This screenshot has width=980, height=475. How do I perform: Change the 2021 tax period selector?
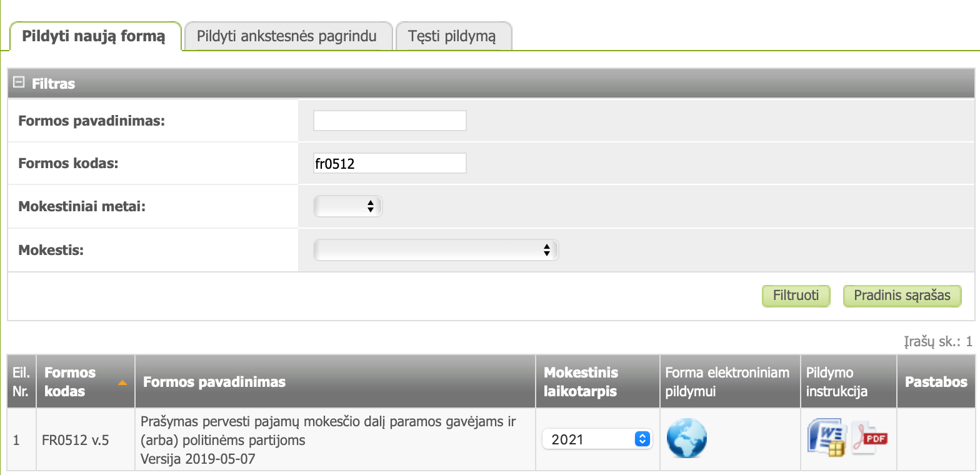point(597,439)
